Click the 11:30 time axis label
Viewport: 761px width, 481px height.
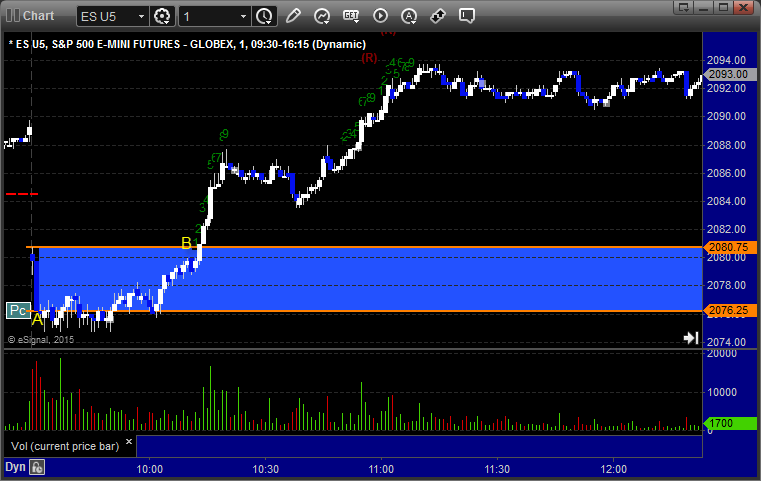coord(497,469)
